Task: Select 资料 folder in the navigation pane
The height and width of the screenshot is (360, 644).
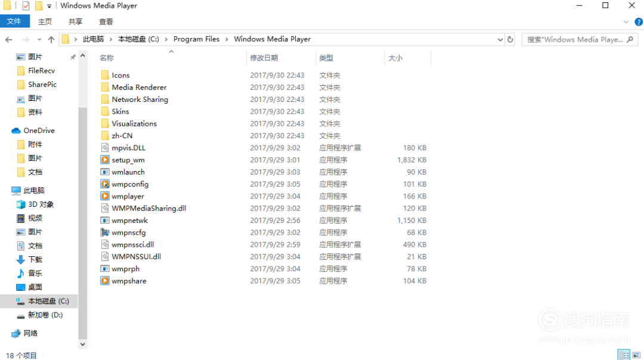Action: pos(35,112)
